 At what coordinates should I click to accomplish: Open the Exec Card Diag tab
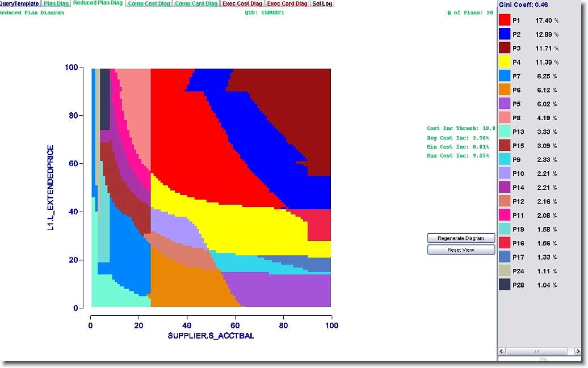[287, 3]
